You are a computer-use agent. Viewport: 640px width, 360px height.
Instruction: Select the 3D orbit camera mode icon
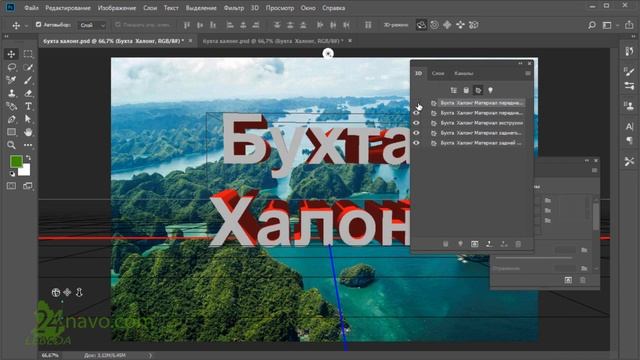coord(421,25)
